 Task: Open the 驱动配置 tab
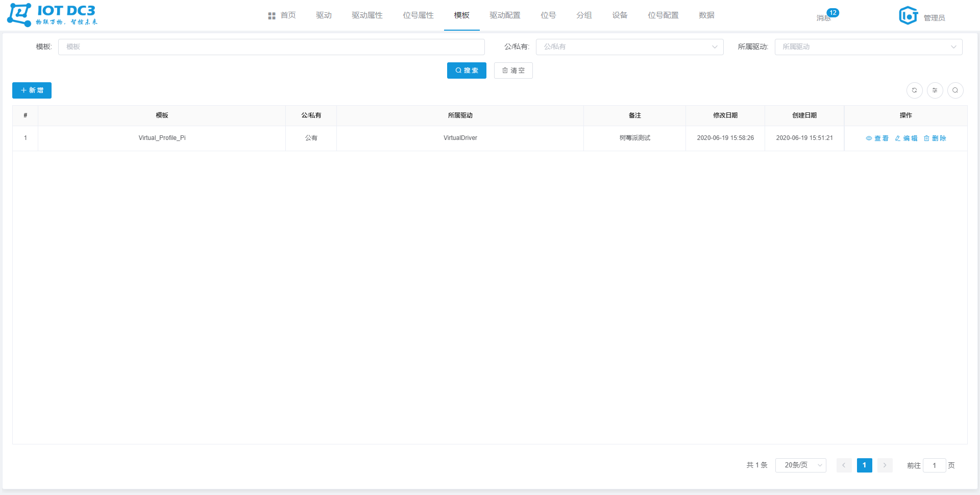505,15
